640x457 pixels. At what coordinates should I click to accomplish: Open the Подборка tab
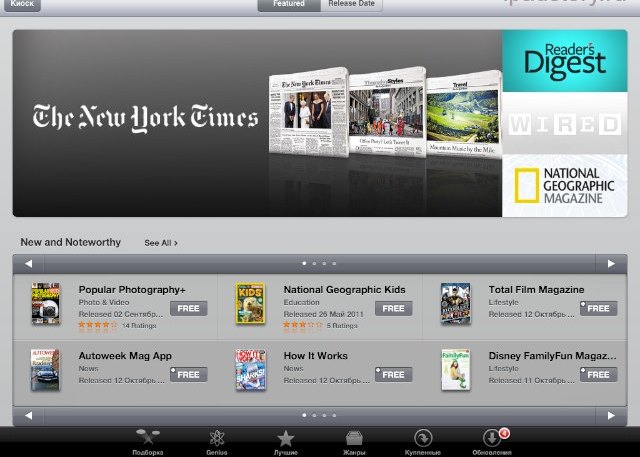[148, 442]
